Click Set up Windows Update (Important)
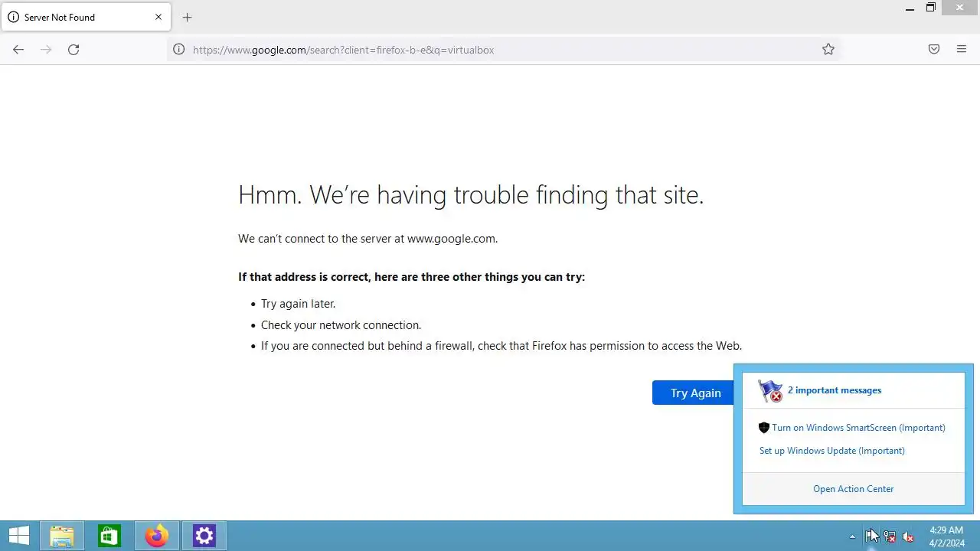Screen dimensions: 980x551 tap(832, 451)
